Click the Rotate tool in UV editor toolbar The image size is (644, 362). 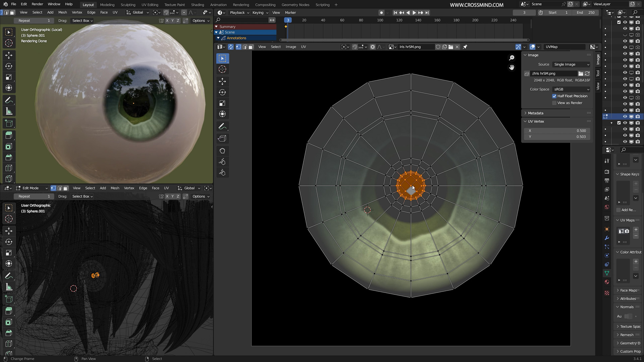pos(222,92)
